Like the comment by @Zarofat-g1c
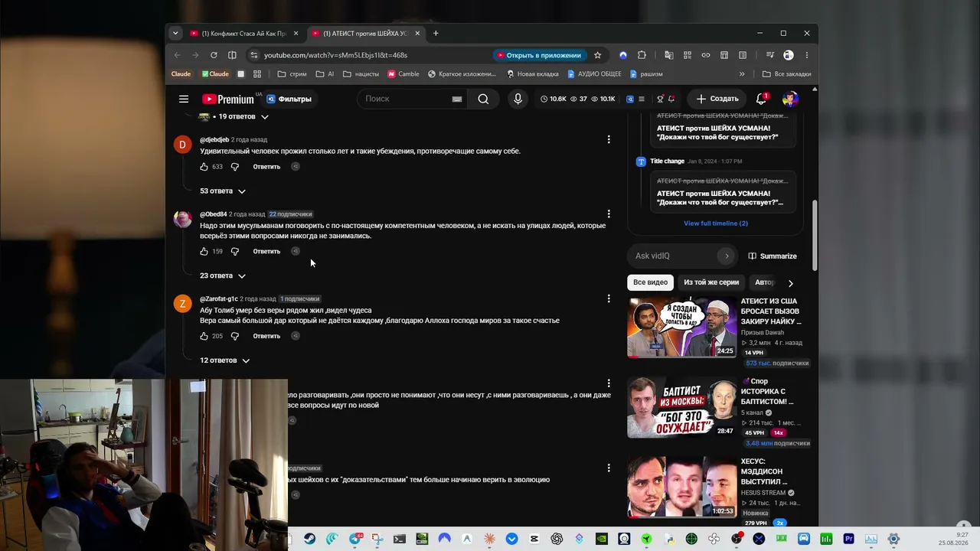The width and height of the screenshot is (980, 551). (x=204, y=336)
